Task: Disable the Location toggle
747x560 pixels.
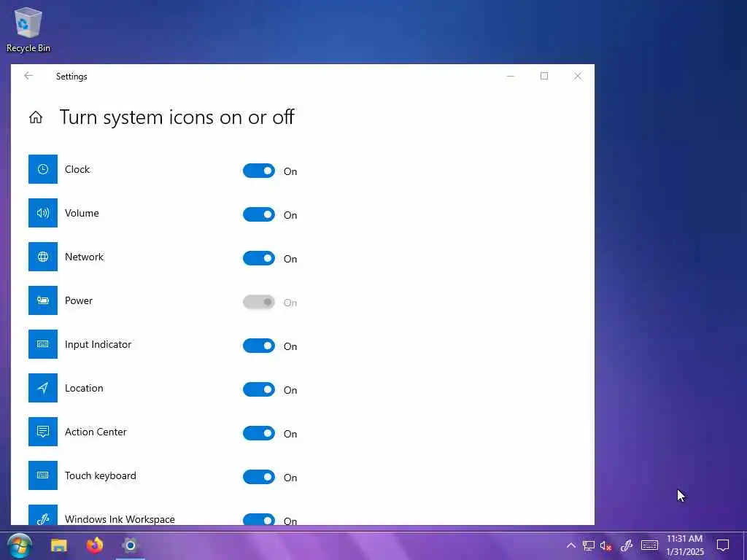Action: [259, 390]
